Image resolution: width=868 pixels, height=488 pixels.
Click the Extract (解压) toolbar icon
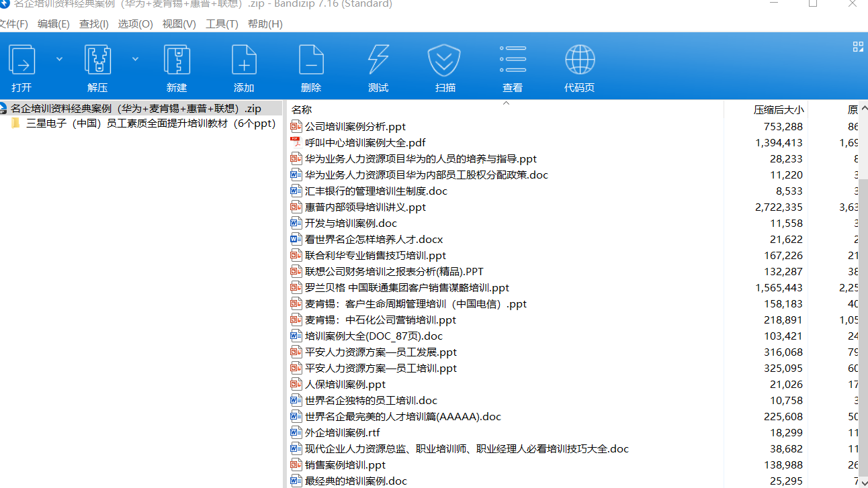pyautogui.click(x=97, y=60)
